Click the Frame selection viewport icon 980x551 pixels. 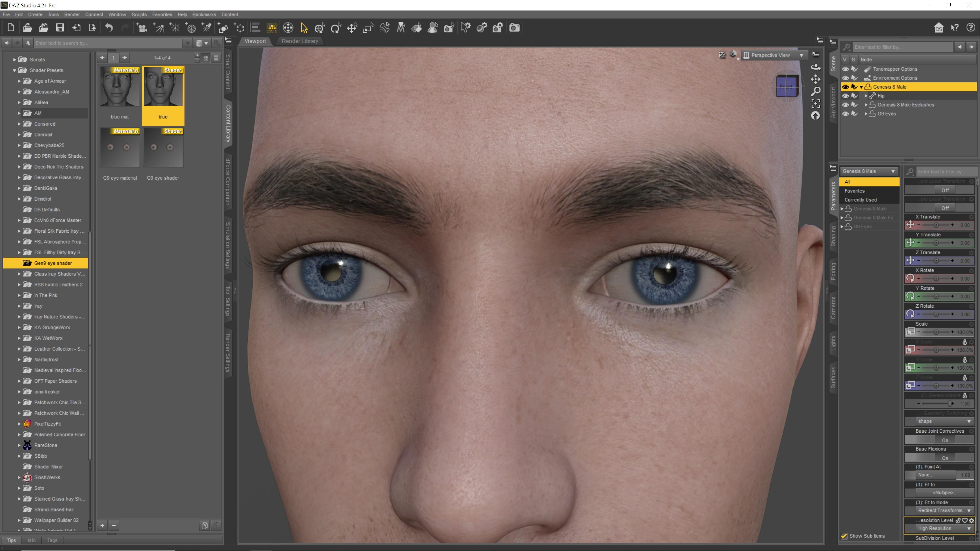[816, 103]
